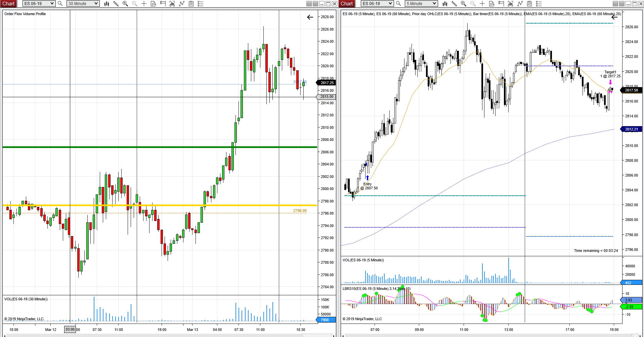Zoom out on the 5 Minute chart
This screenshot has width=644, height=337.
(473, 3)
